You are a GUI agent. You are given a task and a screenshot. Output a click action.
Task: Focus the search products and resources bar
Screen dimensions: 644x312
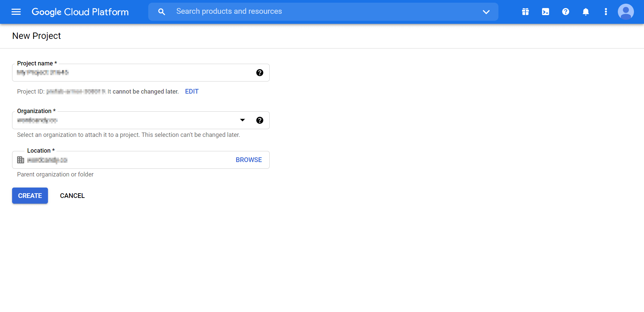tap(268, 11)
